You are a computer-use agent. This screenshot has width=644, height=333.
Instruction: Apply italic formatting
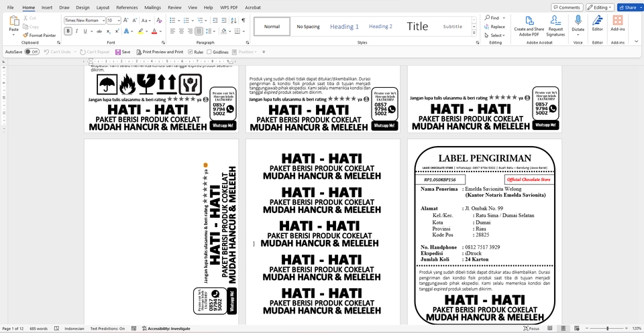pos(76,31)
